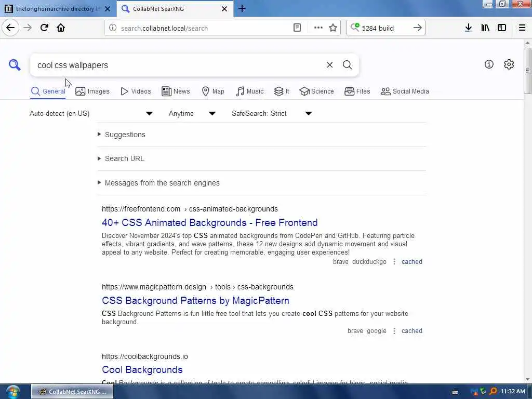Open the Anytime time range dropdown

click(x=192, y=113)
